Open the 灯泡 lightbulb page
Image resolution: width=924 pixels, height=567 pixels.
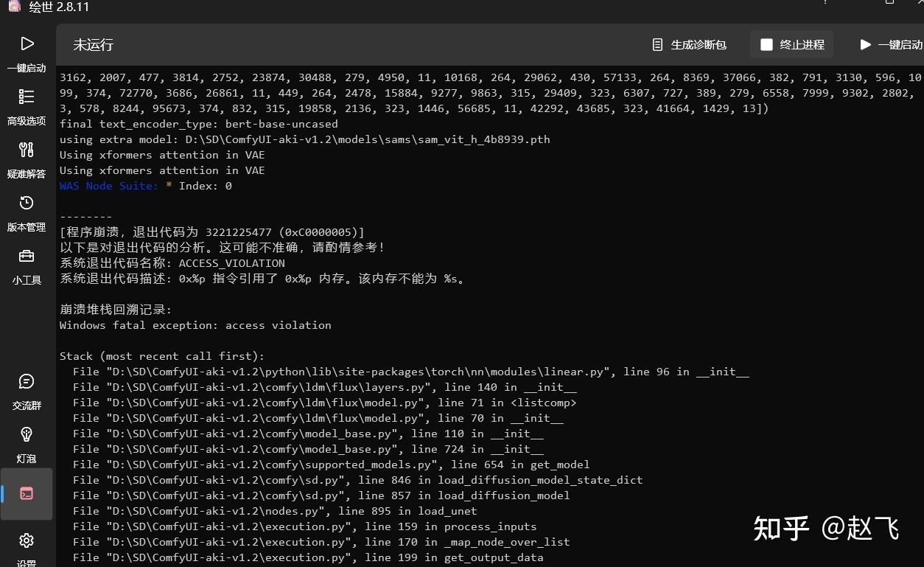27,444
